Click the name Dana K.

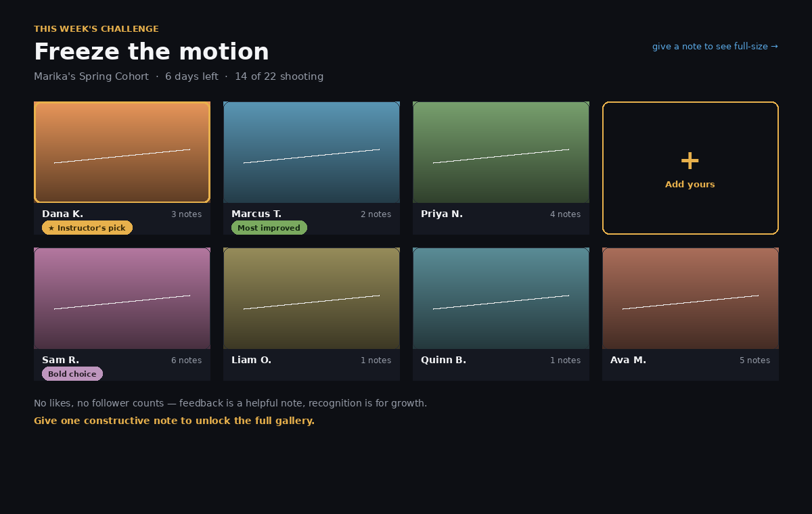pos(62,214)
